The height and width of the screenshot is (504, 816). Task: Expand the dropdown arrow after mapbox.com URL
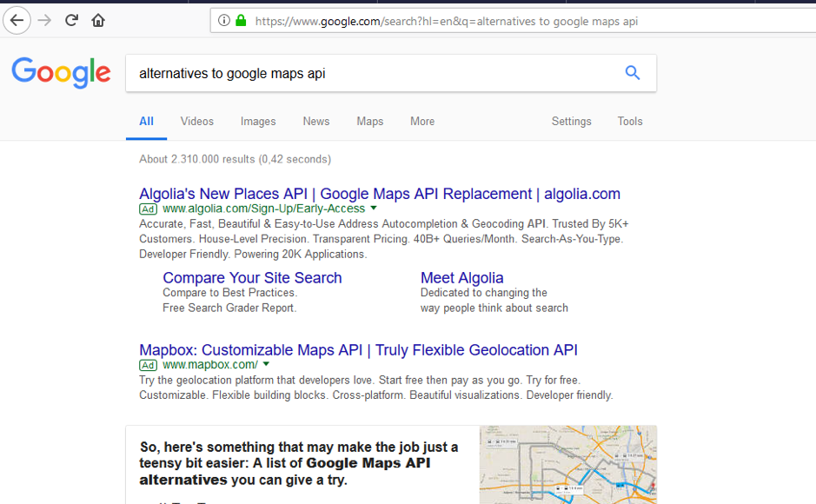pyautogui.click(x=266, y=364)
